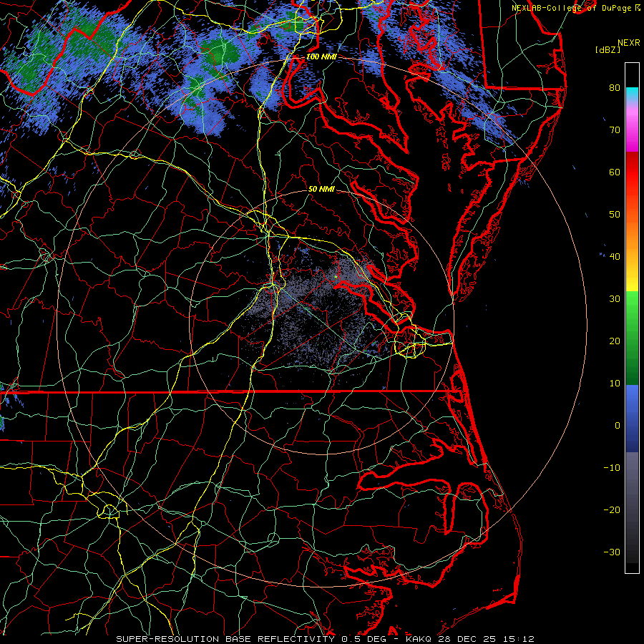Click the -10 dBZ scale value
This screenshot has width=644, height=644.
[612, 467]
